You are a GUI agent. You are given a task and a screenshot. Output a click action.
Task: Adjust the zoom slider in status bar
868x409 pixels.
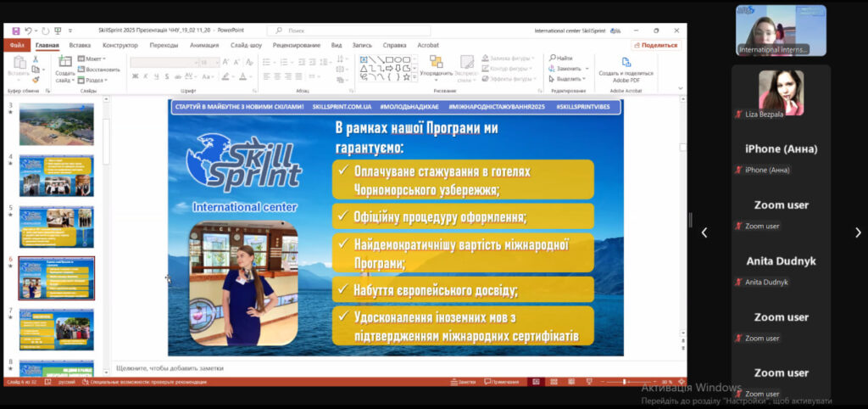pos(625,383)
